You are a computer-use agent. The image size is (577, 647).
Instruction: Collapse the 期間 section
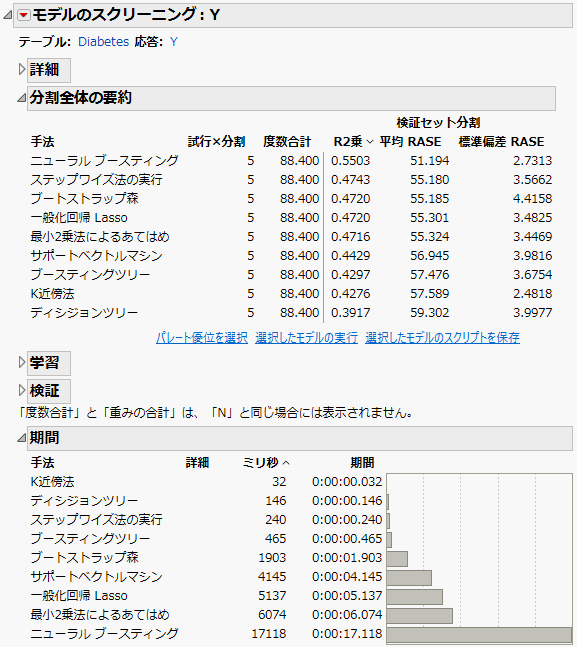[21, 438]
